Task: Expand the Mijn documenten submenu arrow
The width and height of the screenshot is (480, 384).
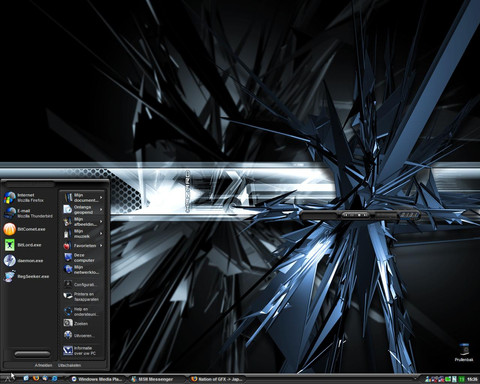Action: (101, 198)
